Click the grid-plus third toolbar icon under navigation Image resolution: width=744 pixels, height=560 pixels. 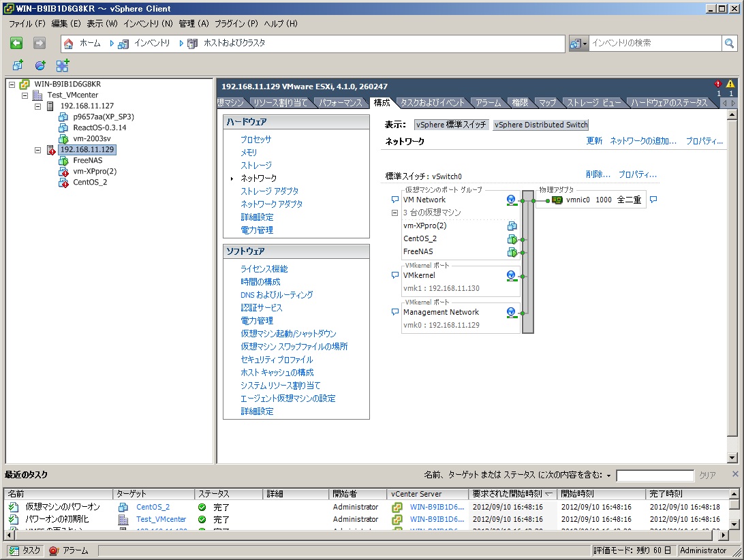coord(62,65)
